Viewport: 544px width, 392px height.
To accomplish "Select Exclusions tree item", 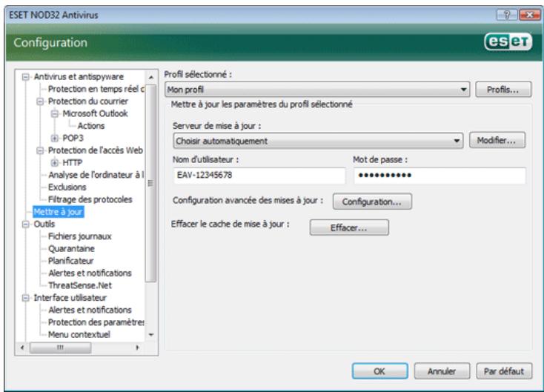I will (x=67, y=187).
